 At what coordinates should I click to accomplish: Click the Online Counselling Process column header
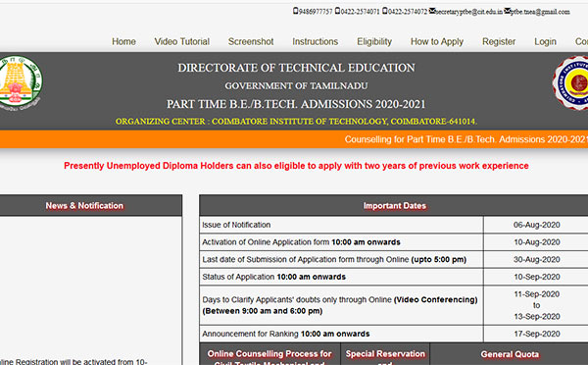coord(269,355)
